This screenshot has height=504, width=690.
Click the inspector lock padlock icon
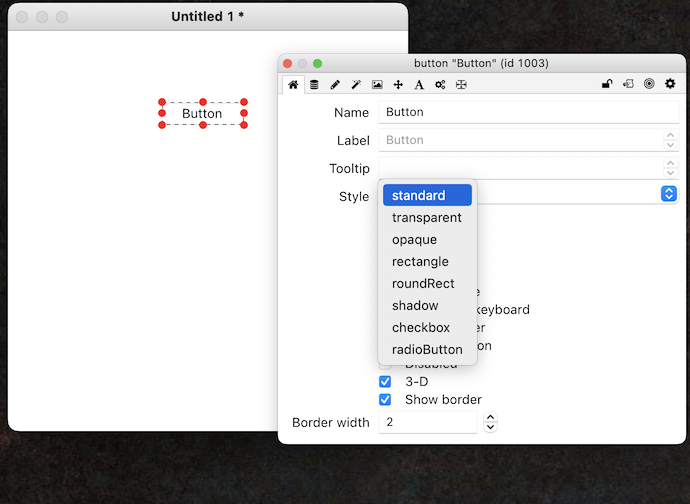tap(606, 85)
